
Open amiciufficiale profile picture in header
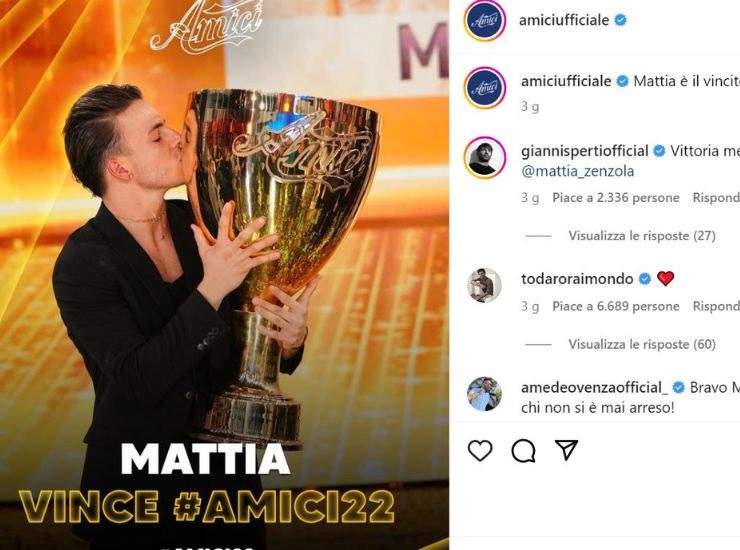(x=485, y=20)
